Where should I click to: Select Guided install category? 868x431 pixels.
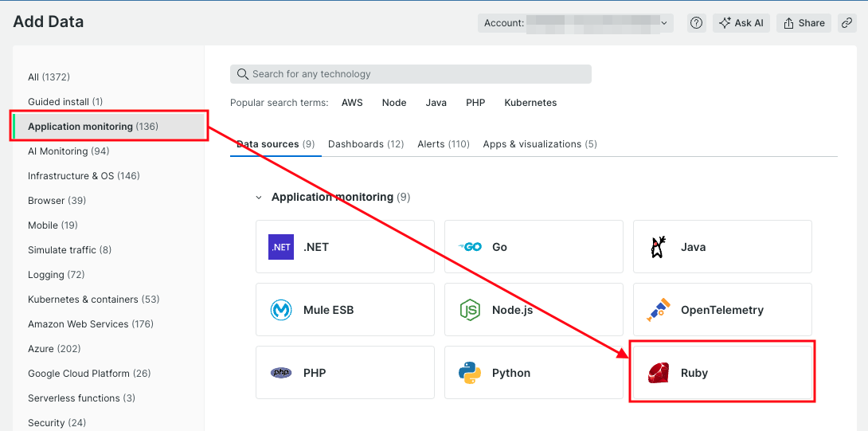(x=65, y=102)
